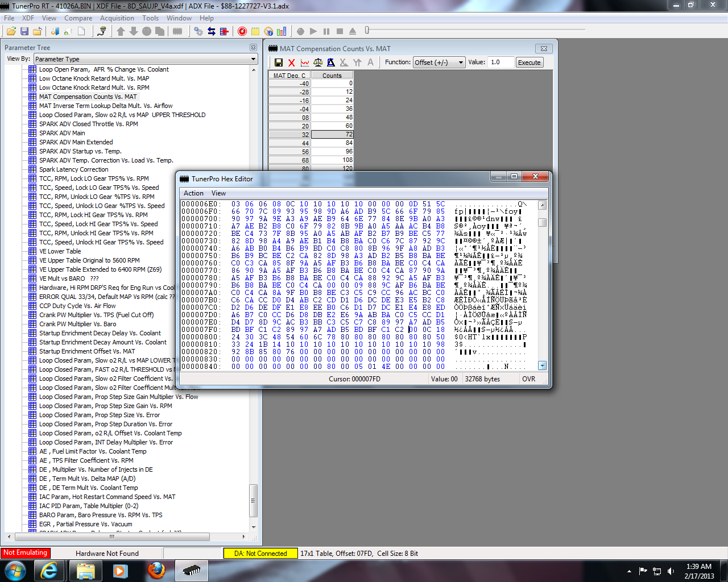Open the Function Offset (+/-) dropdown
The image size is (728, 582).
tap(439, 63)
